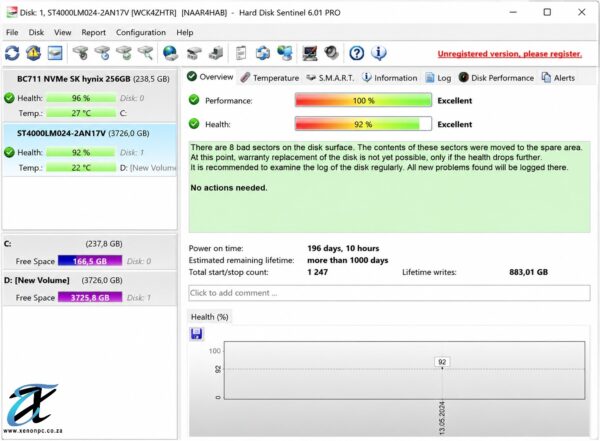The width and height of the screenshot is (600, 441).
Task: Click the 22 °C temperature bar
Action: (81, 168)
